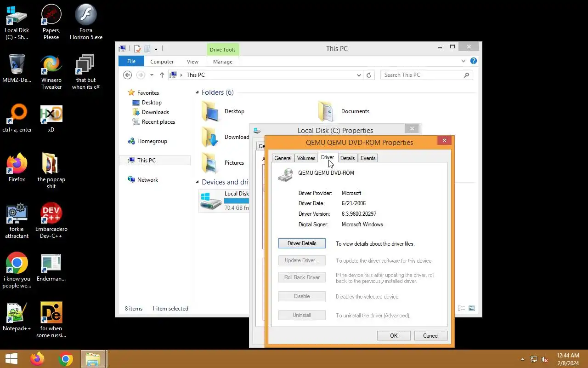Switch to the General tab

[x=283, y=158]
